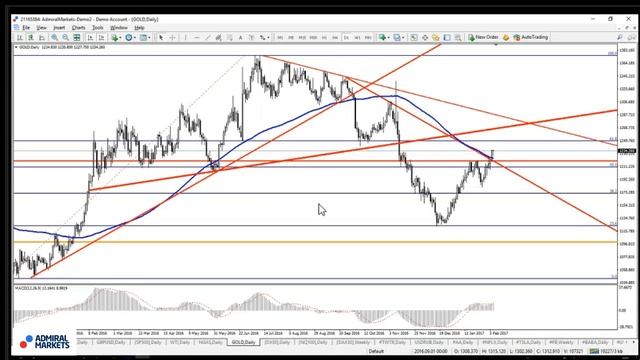The width and height of the screenshot is (640, 360).
Task: Open the arrows objects dropdown
Action: [x=264, y=38]
